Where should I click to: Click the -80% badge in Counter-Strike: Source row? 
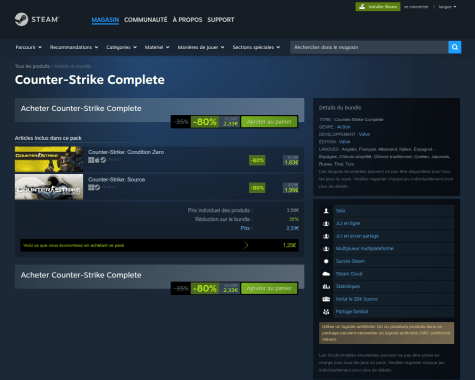257,188
